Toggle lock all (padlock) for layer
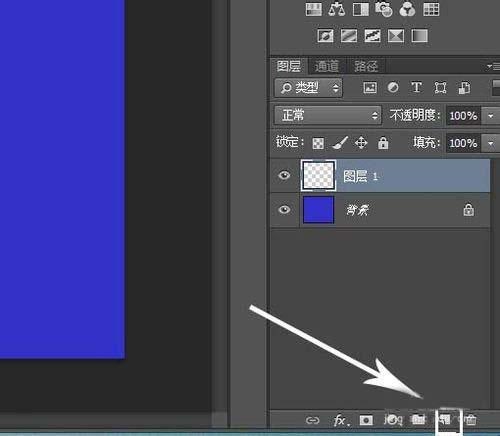 383,143
